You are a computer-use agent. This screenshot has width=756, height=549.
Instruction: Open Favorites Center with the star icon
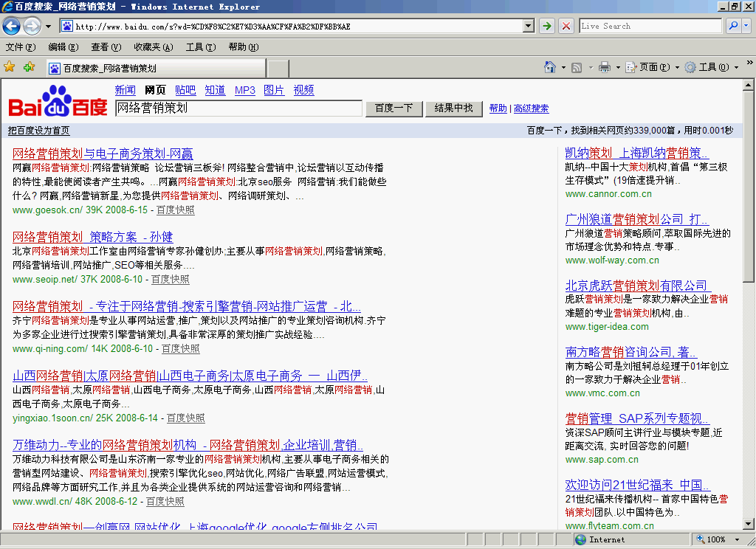point(10,67)
